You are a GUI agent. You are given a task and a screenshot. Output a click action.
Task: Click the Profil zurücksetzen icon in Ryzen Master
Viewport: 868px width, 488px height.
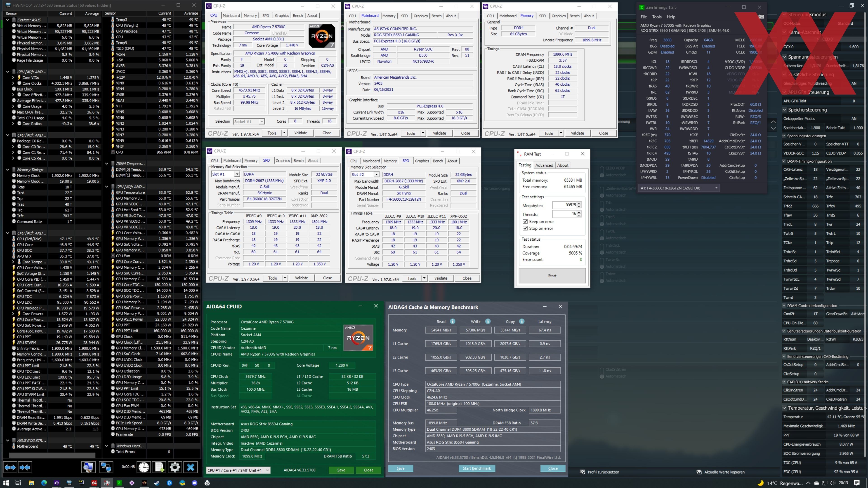tap(582, 472)
